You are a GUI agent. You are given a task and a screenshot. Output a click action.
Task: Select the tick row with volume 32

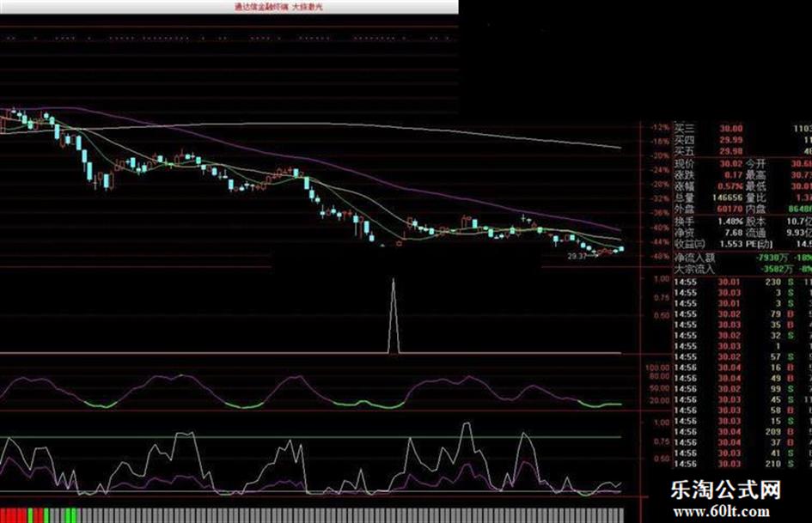(742, 336)
